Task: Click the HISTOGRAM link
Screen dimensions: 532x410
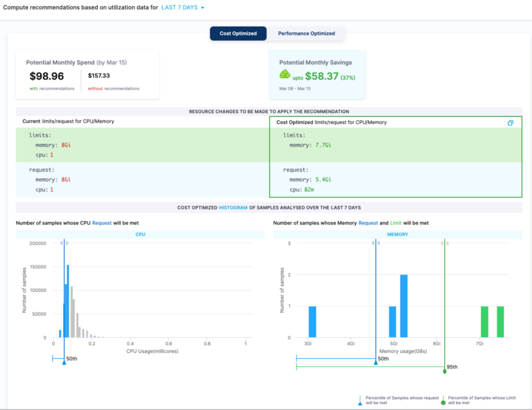Action: click(x=233, y=207)
